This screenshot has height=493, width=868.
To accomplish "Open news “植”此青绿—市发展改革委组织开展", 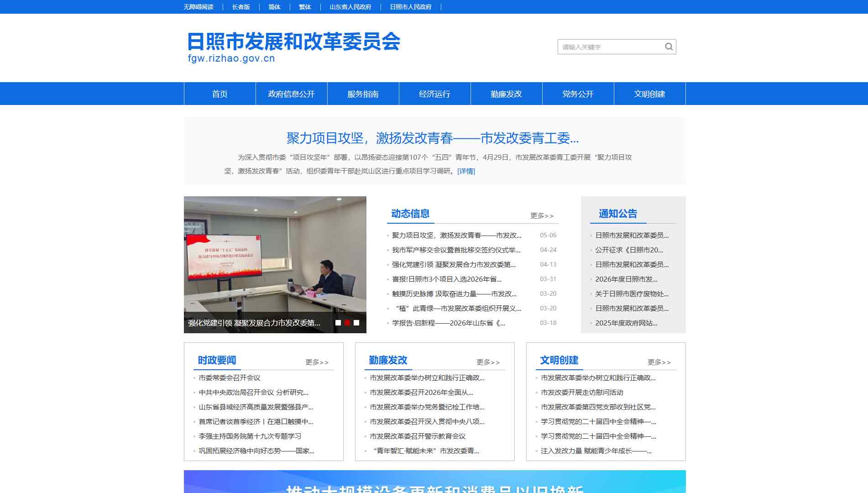I will pos(456,308).
